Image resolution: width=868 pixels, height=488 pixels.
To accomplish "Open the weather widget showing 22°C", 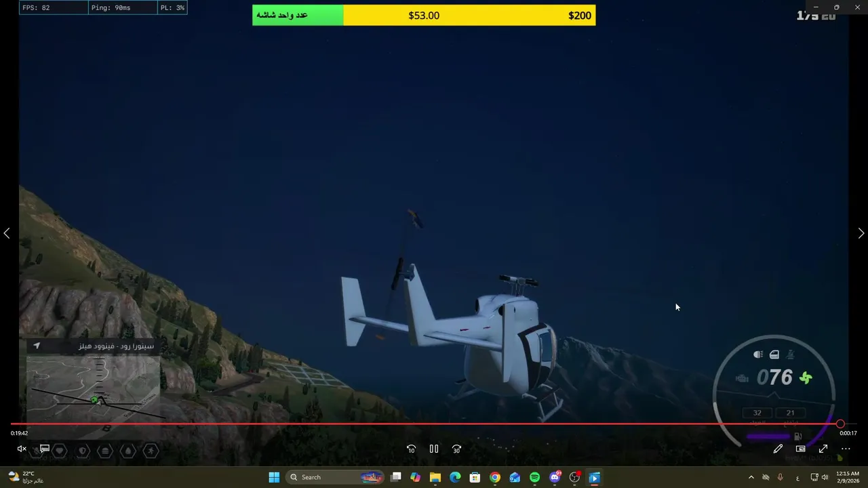I will [26, 477].
